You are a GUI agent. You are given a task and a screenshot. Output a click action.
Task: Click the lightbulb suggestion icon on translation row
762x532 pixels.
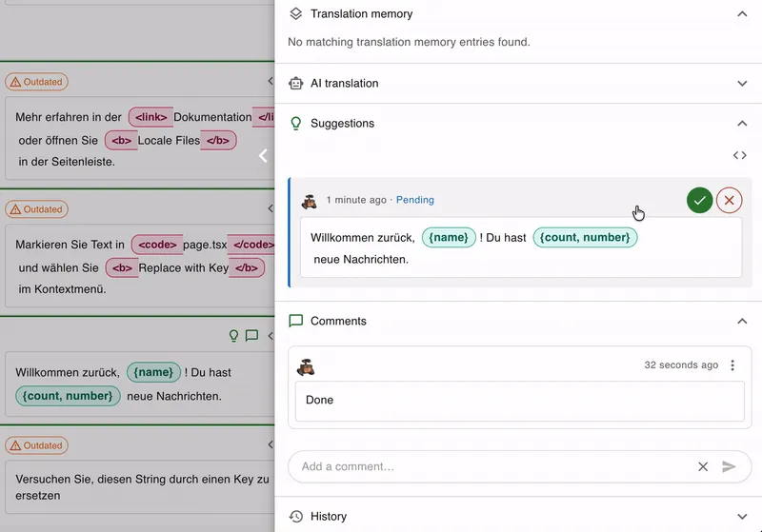(233, 335)
